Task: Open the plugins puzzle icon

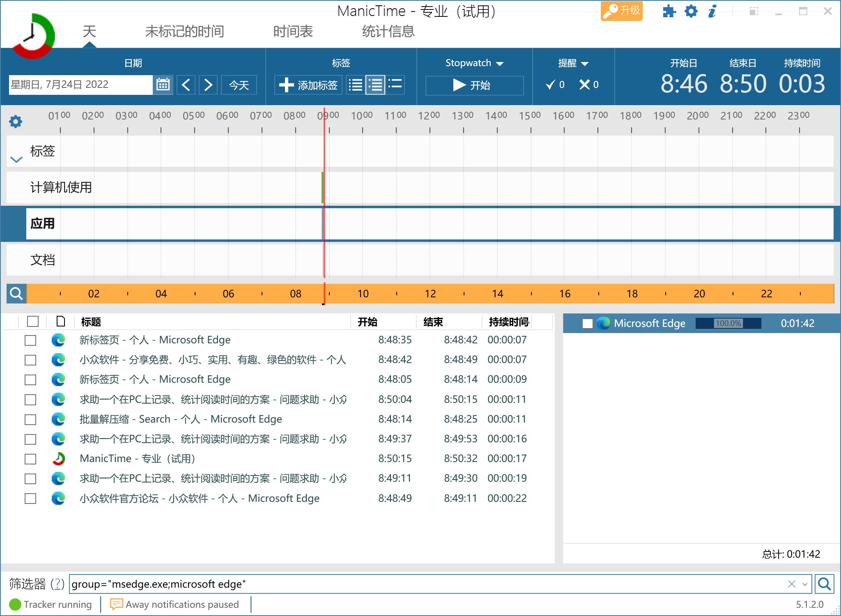Action: [x=669, y=11]
